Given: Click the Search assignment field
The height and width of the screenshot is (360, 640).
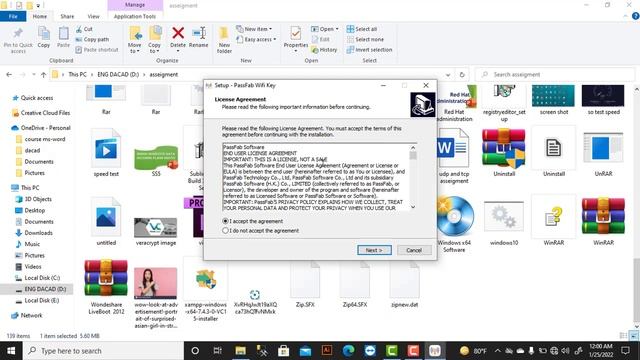Looking at the screenshot, I should coord(555,75).
